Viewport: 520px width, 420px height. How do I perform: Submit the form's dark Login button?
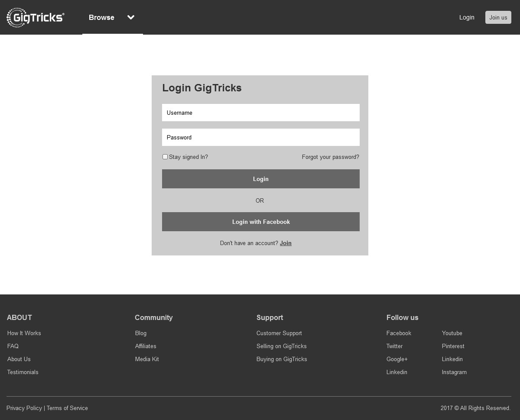(260, 179)
